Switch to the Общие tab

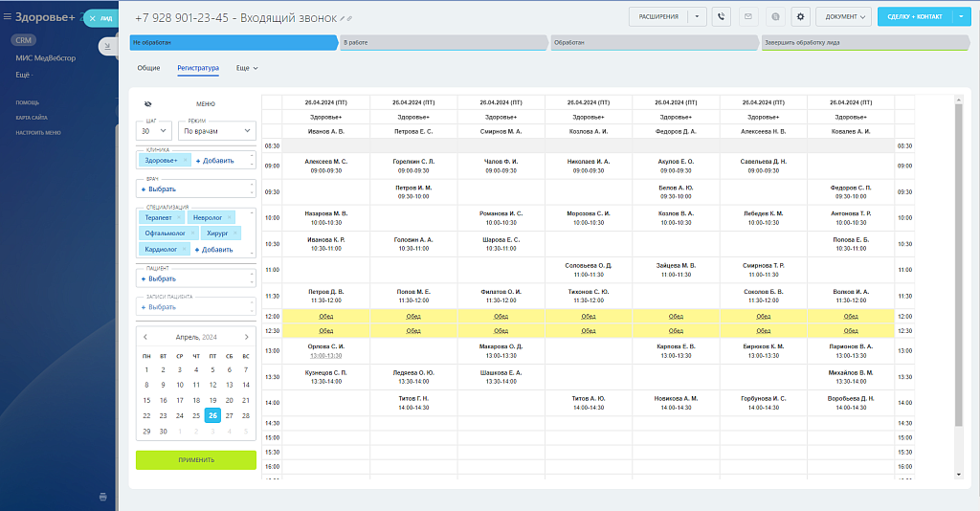[148, 68]
